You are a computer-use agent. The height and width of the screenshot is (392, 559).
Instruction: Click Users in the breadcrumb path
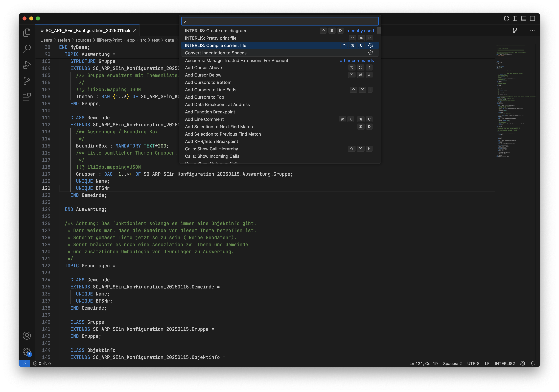point(46,40)
